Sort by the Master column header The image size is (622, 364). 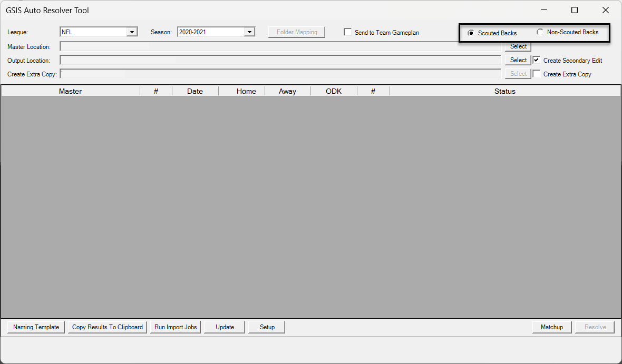pos(70,91)
